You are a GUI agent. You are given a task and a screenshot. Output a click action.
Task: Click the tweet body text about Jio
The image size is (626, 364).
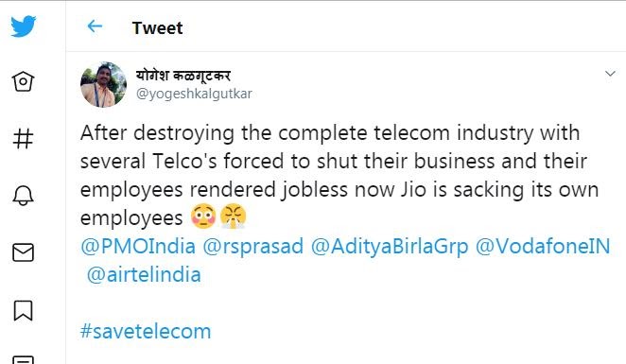coord(339,175)
